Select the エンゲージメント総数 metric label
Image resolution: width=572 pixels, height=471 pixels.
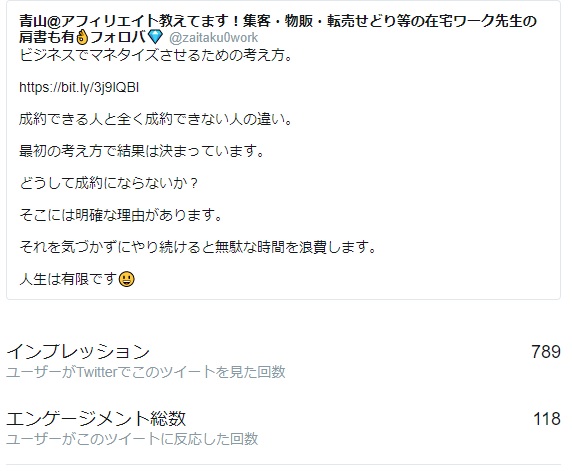pyautogui.click(x=96, y=418)
